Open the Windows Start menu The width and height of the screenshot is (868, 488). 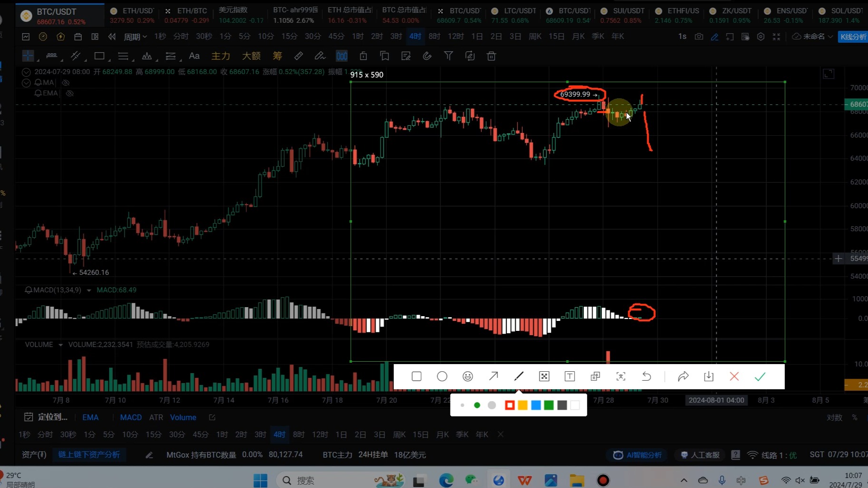[x=260, y=480]
